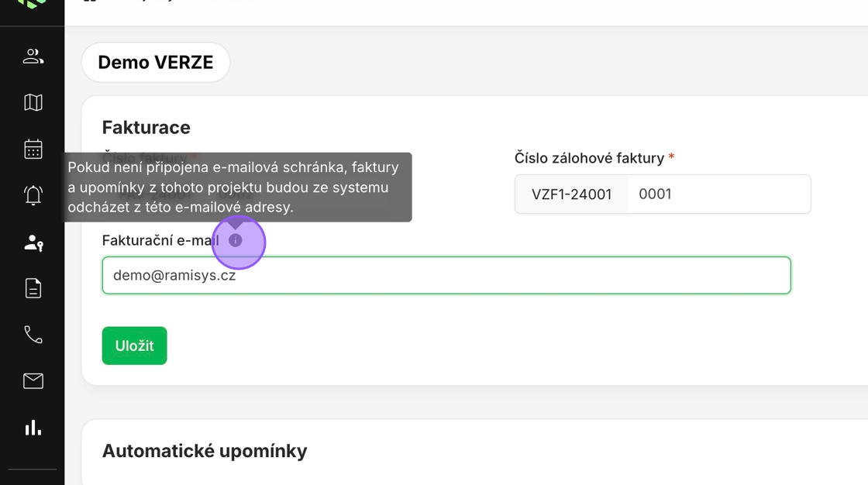This screenshot has width=868, height=485.
Task: Open the phone calls sidebar icon
Action: coord(33,335)
